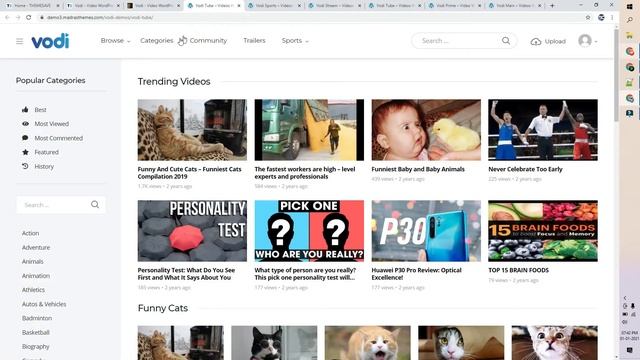This screenshot has height=360, width=640.
Task: Select the Basketball category
Action: point(36,332)
